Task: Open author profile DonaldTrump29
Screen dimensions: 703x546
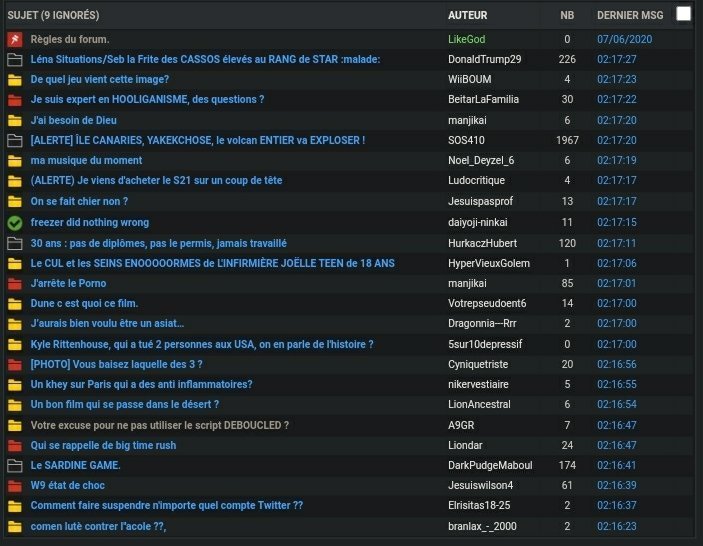Action: point(485,59)
